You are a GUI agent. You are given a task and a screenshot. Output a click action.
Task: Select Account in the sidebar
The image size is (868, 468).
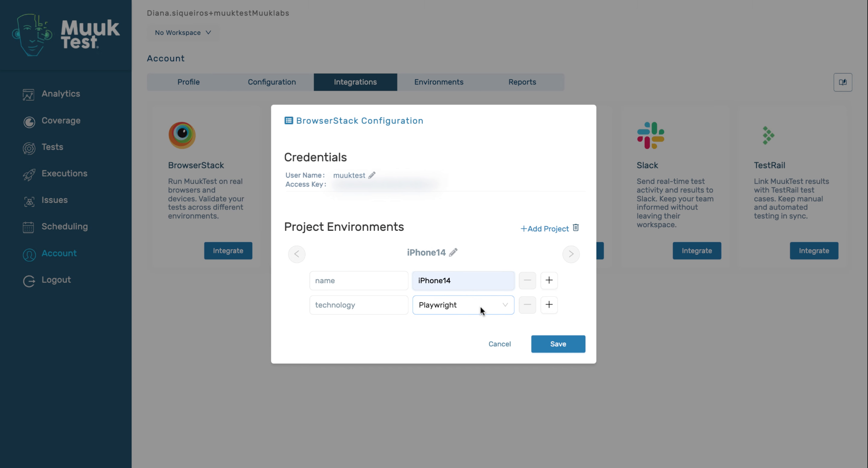(x=59, y=253)
